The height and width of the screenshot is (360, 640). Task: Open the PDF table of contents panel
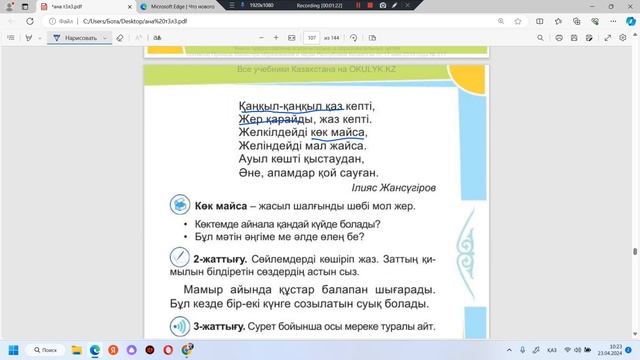pos(11,38)
